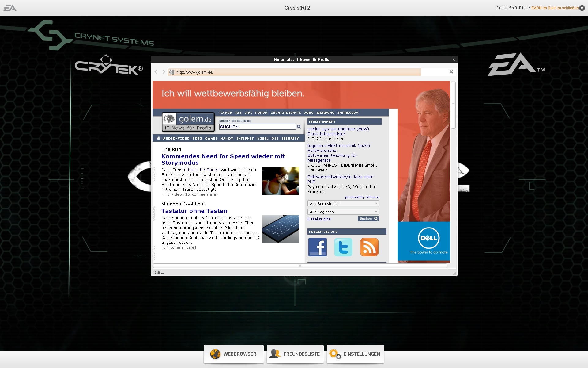
Task: Open the FORUM menu item
Action: tap(261, 113)
